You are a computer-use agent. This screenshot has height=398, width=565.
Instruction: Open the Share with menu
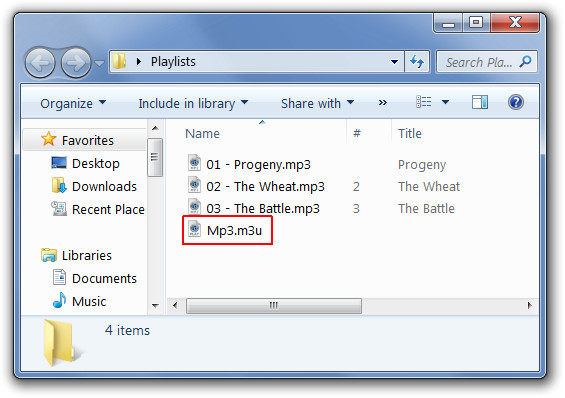[317, 103]
